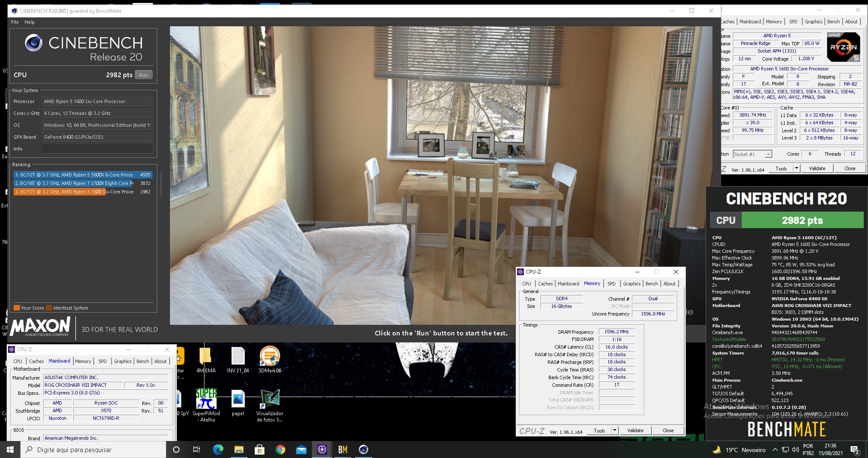Open the Help menu in Cinebench
The image size is (868, 458).
click(x=30, y=22)
